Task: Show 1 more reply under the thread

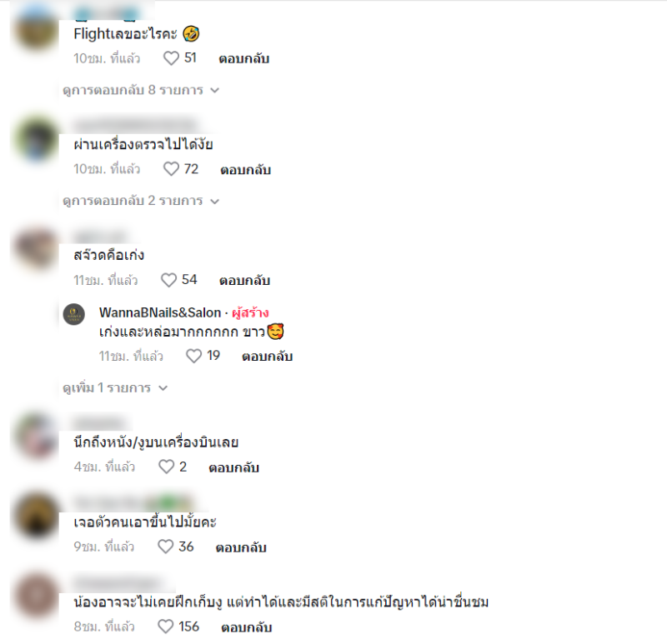Action: pos(115,387)
